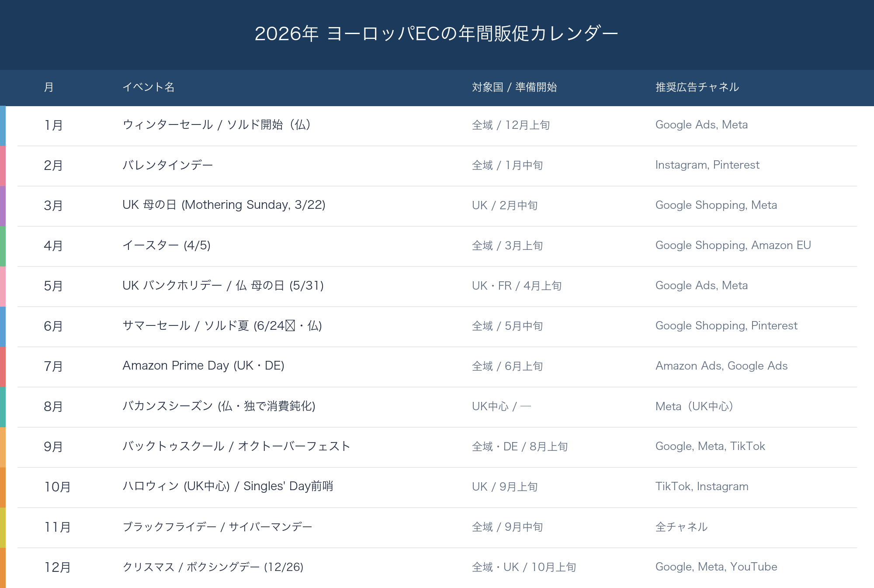The height and width of the screenshot is (588, 874).
Task: Click バカンスシーズン event
Action: [x=219, y=406]
